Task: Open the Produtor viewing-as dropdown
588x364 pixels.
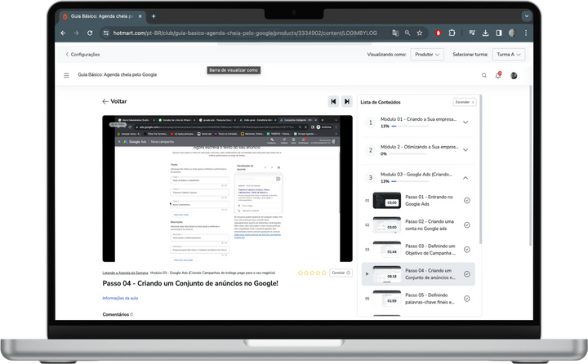Action: pyautogui.click(x=426, y=55)
